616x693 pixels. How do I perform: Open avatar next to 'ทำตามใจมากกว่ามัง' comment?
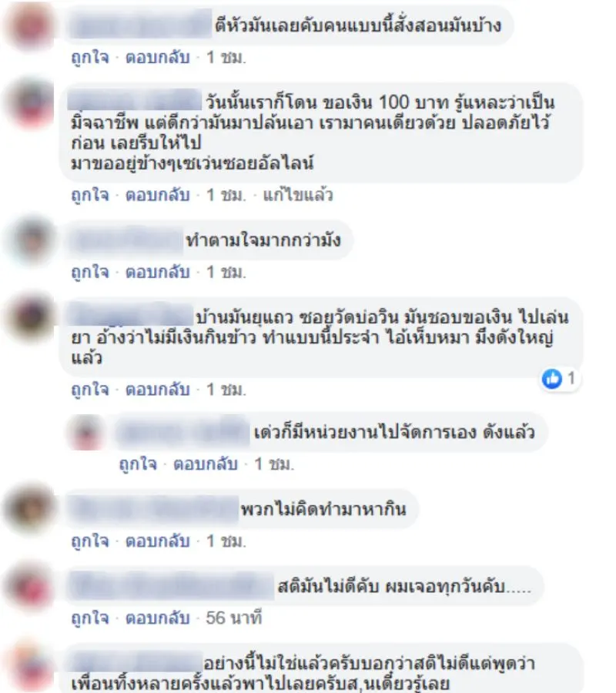[29, 240]
